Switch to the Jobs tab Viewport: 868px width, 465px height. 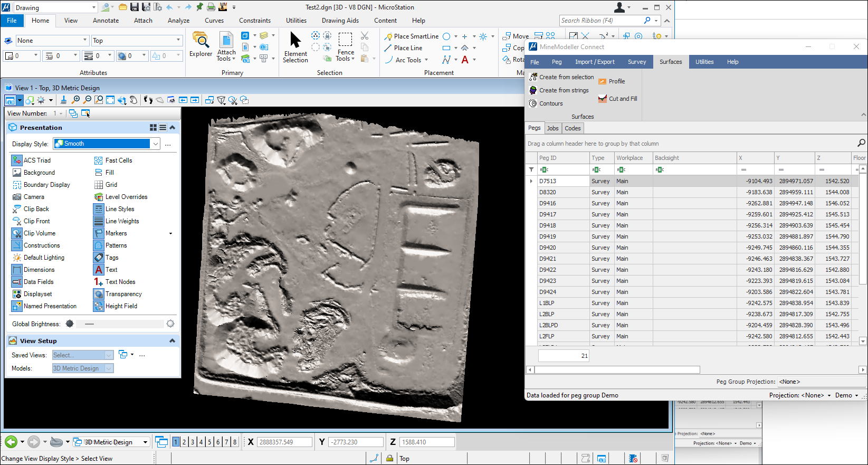click(x=552, y=128)
